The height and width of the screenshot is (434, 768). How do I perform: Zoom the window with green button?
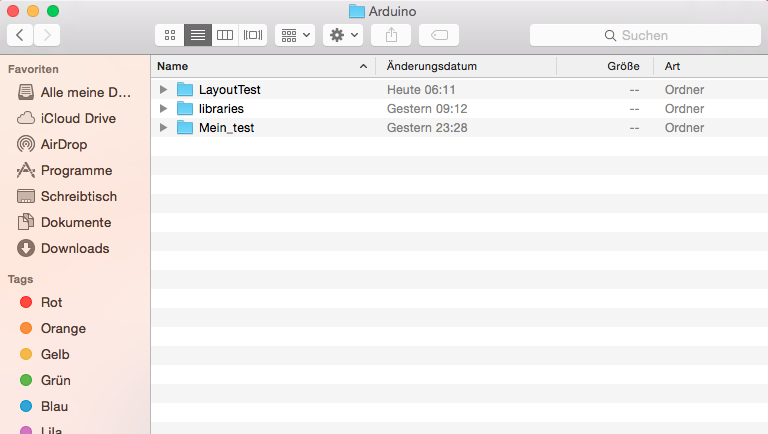click(53, 11)
